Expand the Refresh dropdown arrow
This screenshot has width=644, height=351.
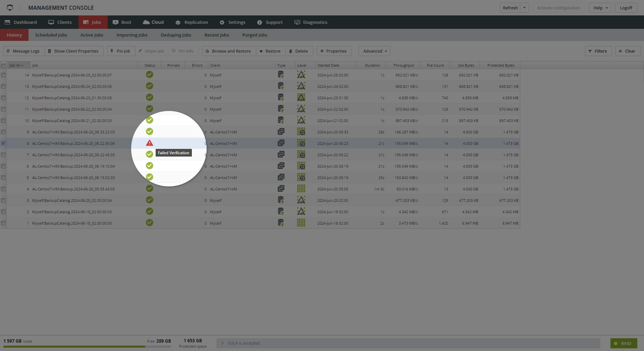pos(524,8)
